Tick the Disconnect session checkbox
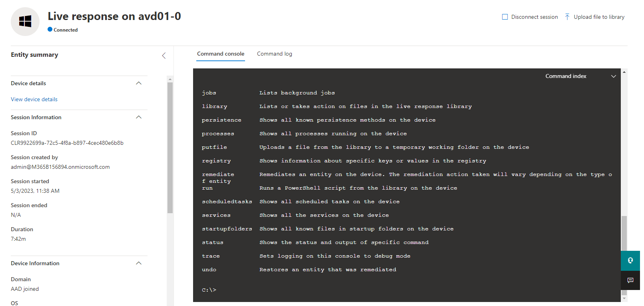644x306 pixels. [505, 17]
